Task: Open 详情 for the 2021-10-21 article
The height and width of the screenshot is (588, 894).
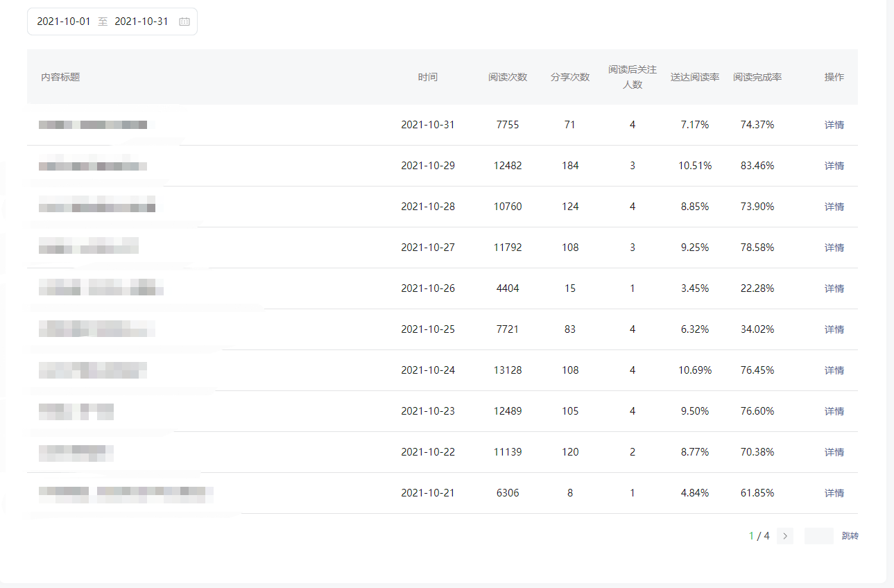Action: click(x=834, y=493)
